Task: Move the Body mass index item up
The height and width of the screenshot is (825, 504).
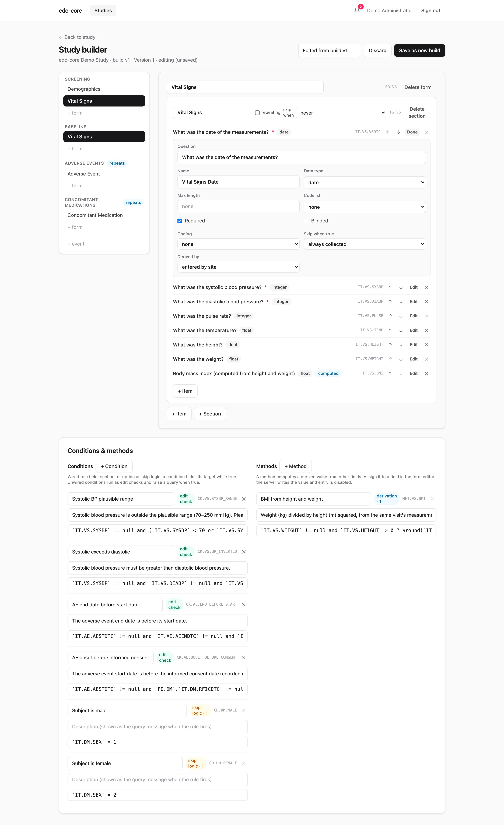Action: [x=390, y=374]
